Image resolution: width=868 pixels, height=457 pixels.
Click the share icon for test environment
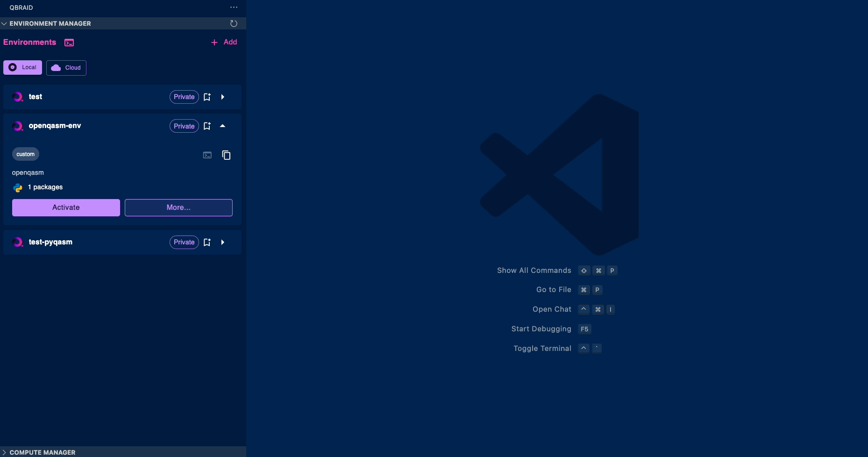pyautogui.click(x=207, y=97)
